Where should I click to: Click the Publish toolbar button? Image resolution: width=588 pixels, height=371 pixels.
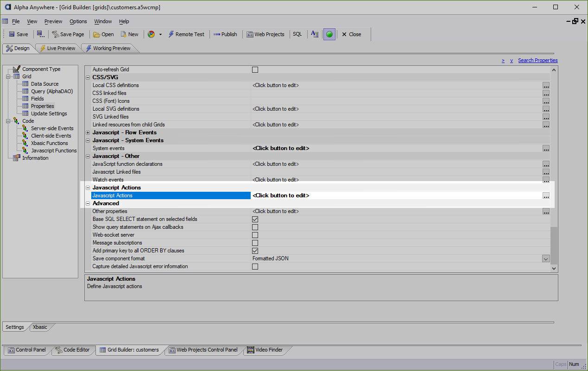[x=225, y=34]
